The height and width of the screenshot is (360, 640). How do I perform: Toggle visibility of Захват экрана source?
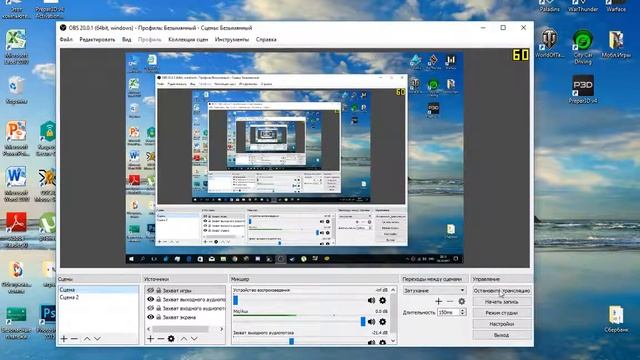coord(151,317)
